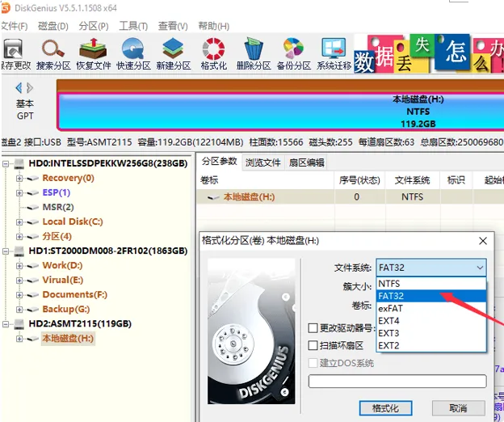Choose NTFS from the file system list
504x422 pixels.
[x=431, y=284]
